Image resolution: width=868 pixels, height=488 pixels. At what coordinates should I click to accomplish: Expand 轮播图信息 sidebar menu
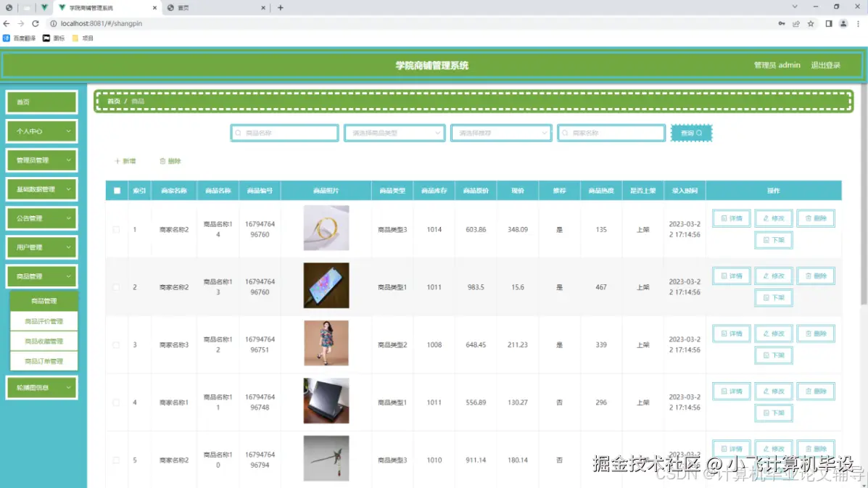[41, 388]
